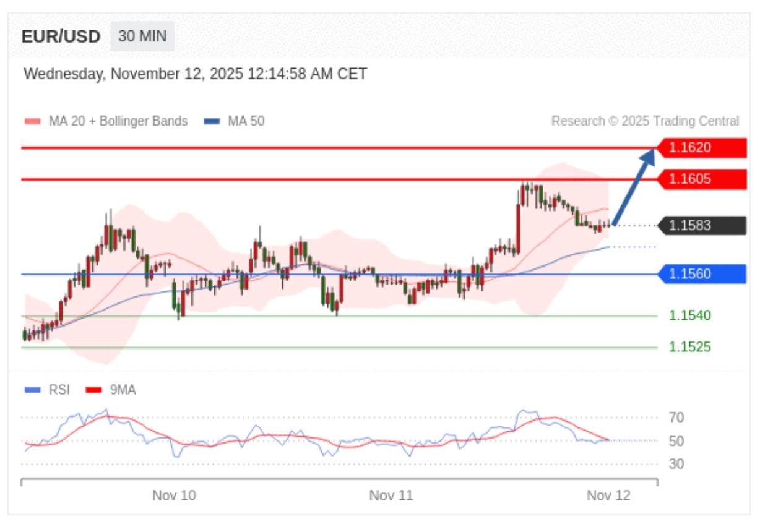Click the red 9MA legend swatch

(93, 390)
